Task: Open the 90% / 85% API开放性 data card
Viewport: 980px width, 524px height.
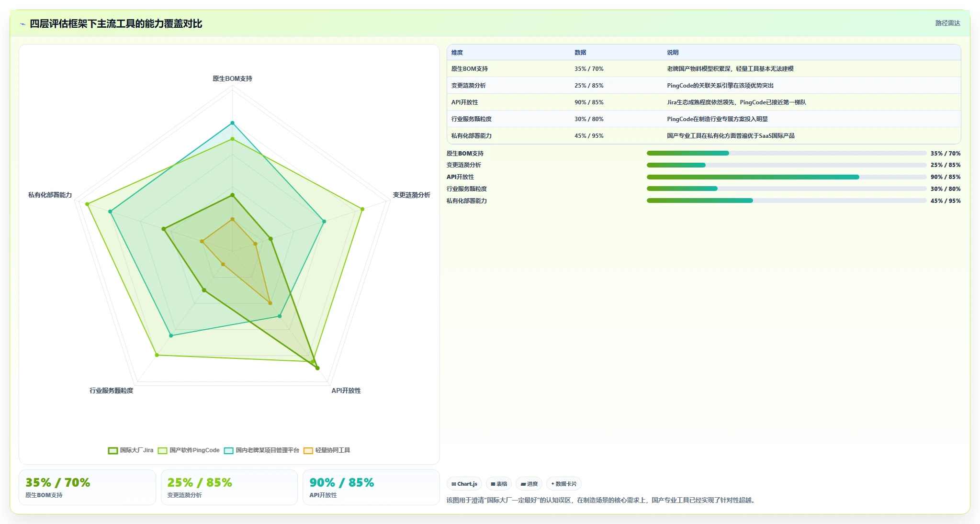Action: tap(371, 487)
